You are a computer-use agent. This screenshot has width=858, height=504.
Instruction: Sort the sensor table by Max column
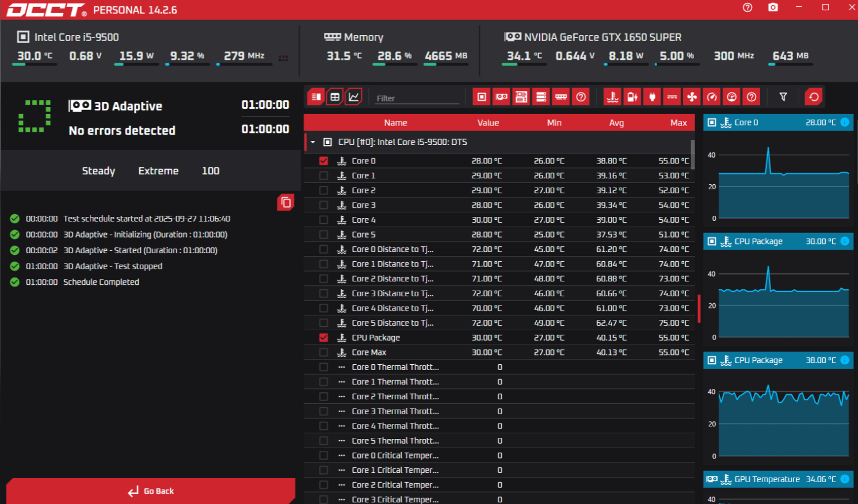click(x=678, y=123)
